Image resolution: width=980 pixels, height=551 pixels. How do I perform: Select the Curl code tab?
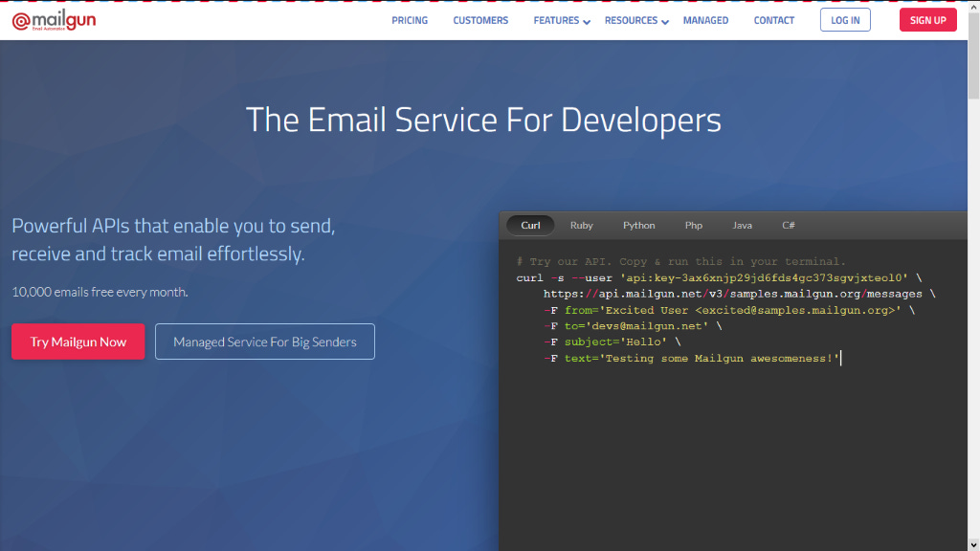[x=530, y=226]
